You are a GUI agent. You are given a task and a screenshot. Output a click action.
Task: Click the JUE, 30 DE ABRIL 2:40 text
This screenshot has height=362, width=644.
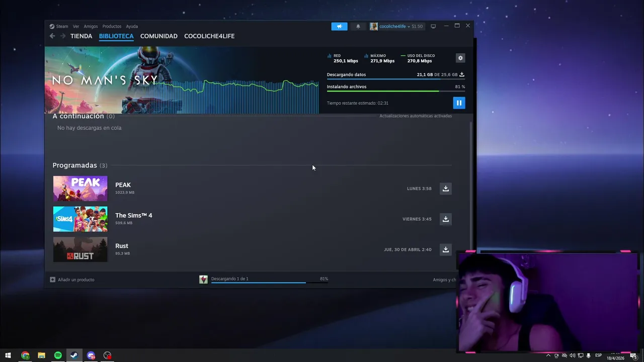tap(408, 249)
